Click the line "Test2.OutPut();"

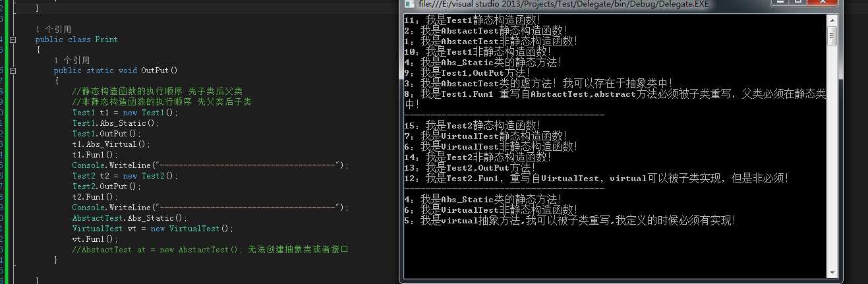(x=107, y=186)
